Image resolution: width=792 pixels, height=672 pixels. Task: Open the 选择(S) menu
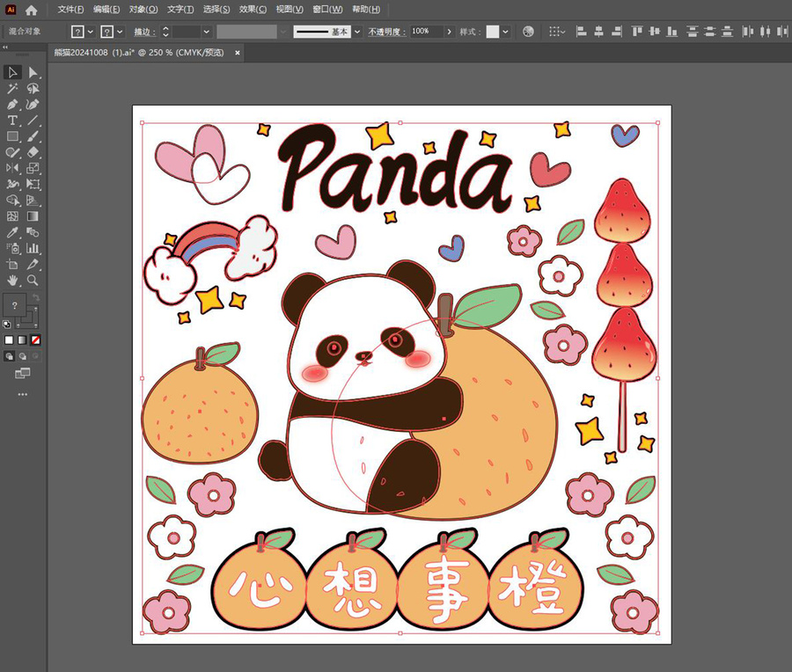216,9
